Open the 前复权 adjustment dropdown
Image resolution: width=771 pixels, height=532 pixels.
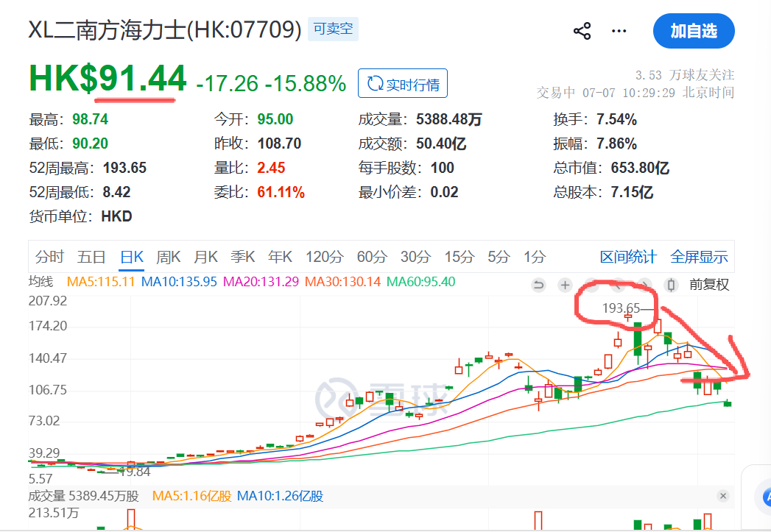tap(709, 285)
